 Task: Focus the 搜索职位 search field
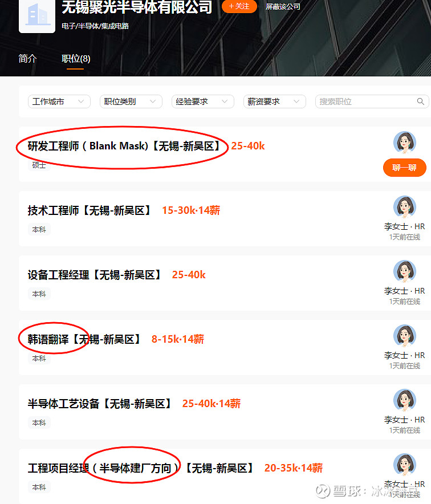click(x=372, y=101)
